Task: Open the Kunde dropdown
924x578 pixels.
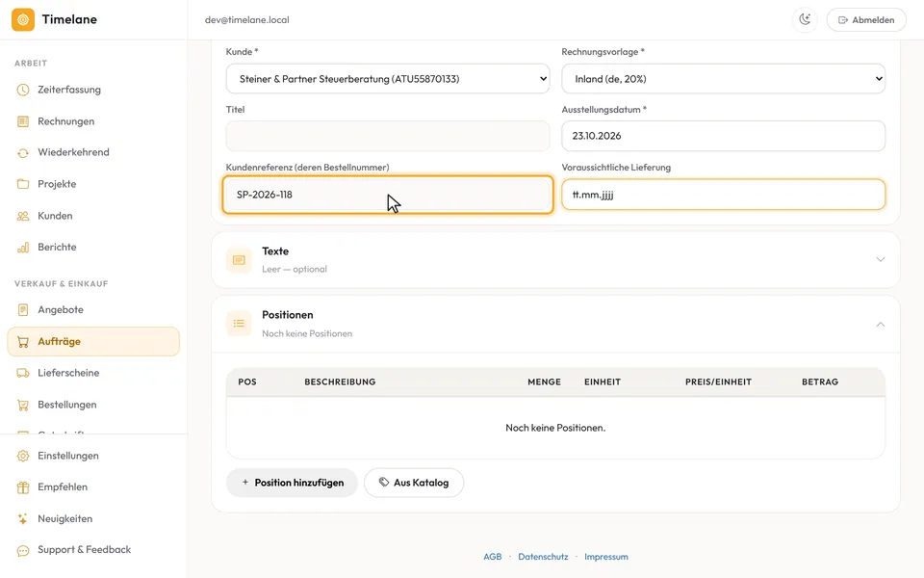Action: click(388, 79)
